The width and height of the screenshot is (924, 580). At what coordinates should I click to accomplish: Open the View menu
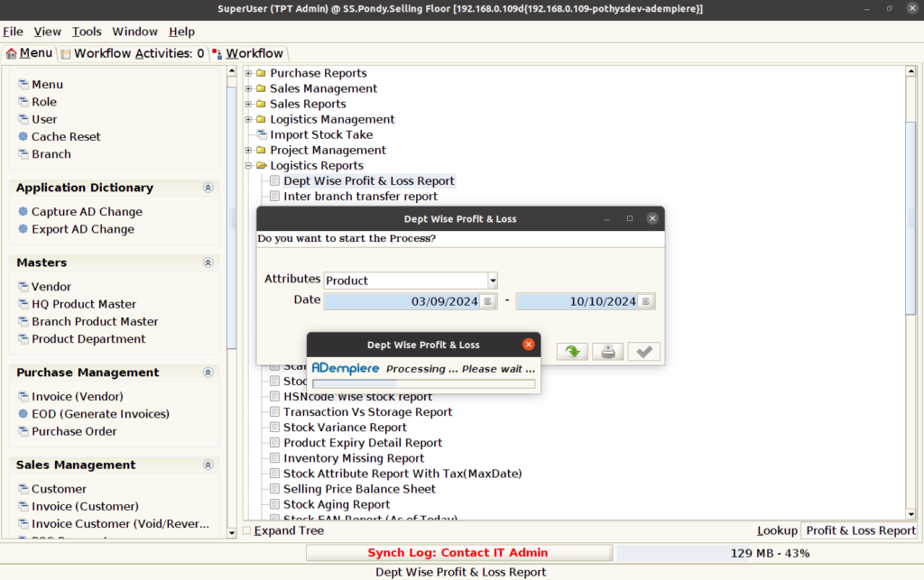tap(47, 32)
